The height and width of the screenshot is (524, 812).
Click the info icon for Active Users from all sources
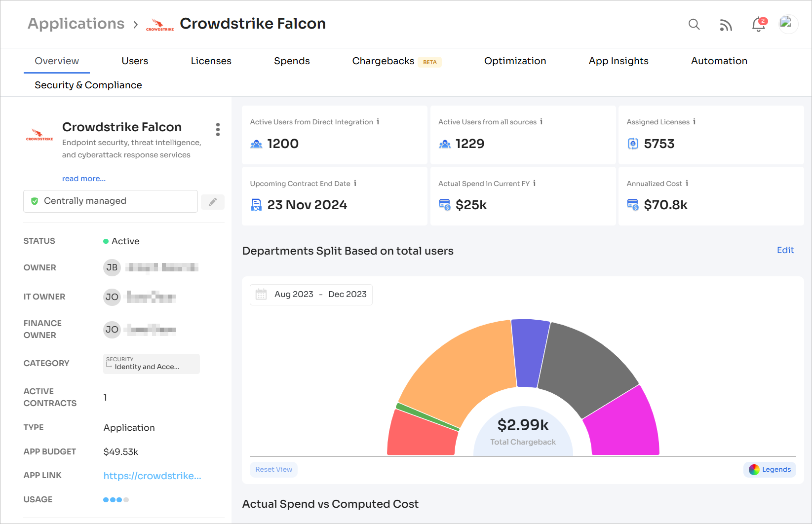click(541, 121)
